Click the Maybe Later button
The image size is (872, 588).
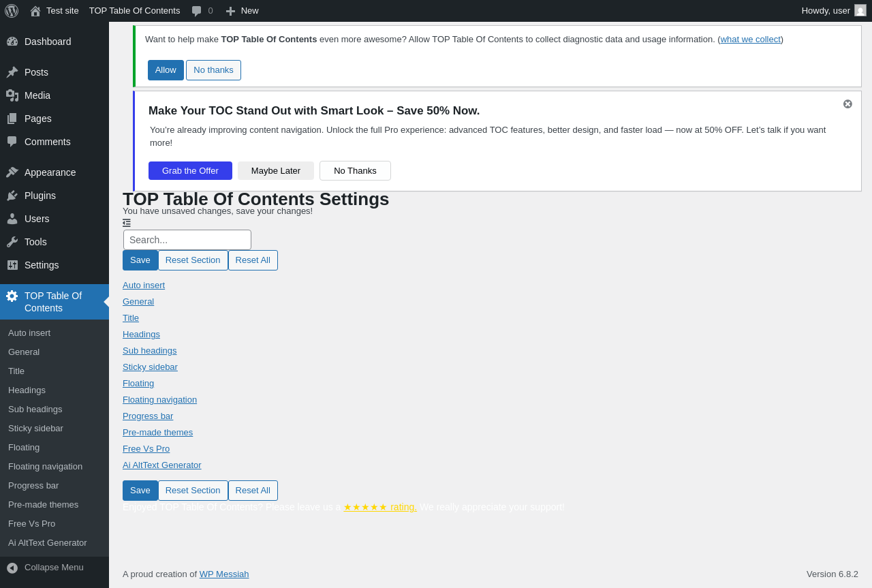[x=276, y=171]
